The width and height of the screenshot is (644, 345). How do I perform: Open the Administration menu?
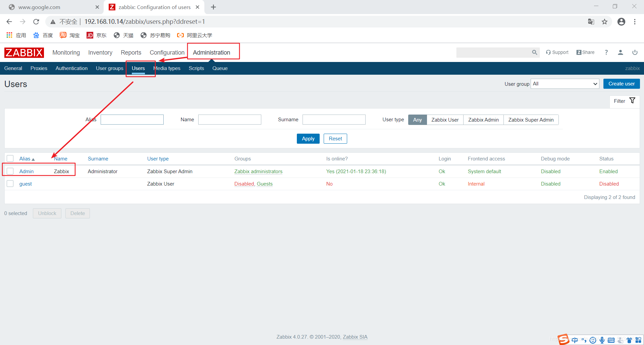(211, 53)
